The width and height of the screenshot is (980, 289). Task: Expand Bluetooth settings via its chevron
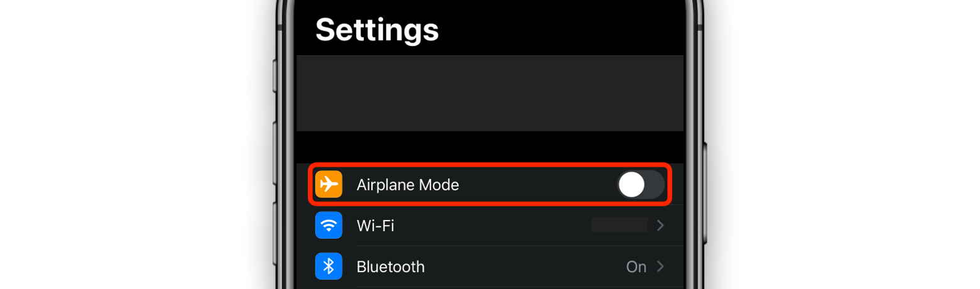660,266
